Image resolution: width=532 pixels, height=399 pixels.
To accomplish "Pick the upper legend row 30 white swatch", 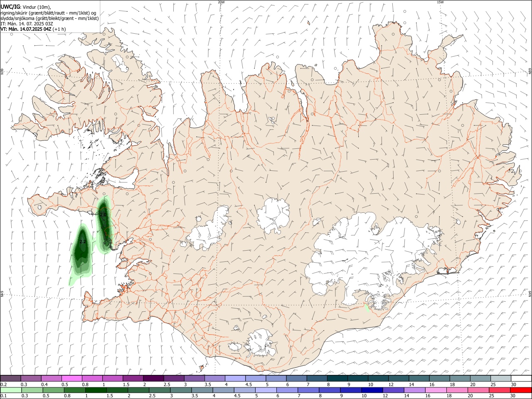I will coord(521,378).
